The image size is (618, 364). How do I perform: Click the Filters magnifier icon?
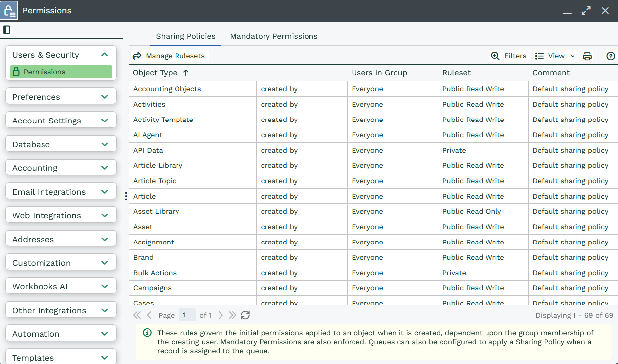tap(495, 56)
